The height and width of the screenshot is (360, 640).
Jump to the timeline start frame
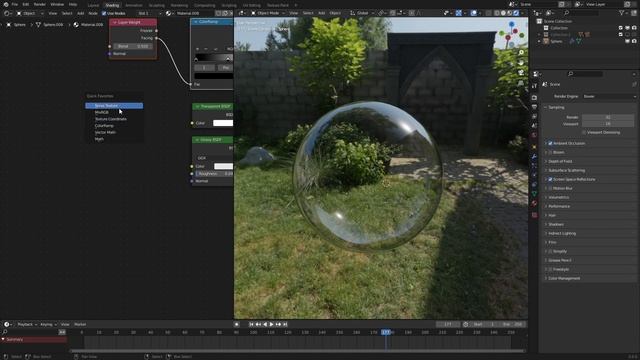[251, 324]
